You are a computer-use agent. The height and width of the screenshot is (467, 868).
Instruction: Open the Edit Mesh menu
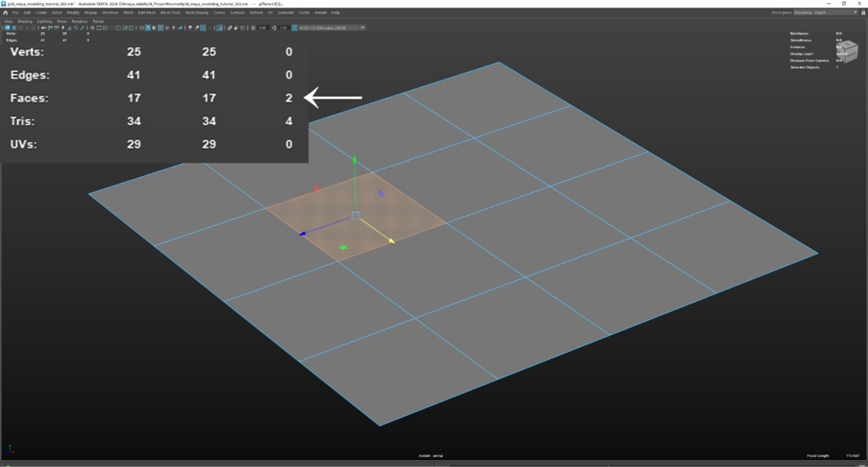tap(146, 12)
